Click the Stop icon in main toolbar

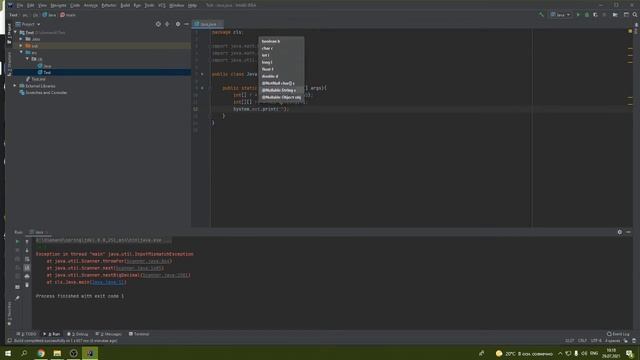(604, 15)
